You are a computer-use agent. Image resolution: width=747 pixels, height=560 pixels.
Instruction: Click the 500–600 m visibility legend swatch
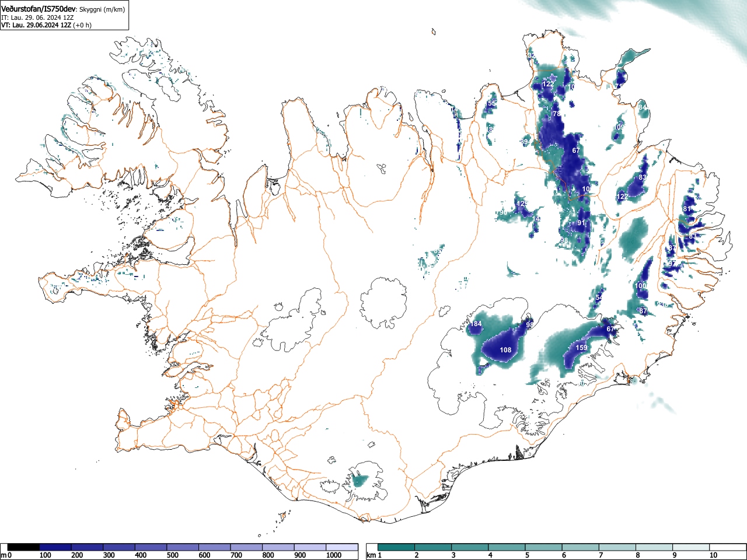pos(183,547)
